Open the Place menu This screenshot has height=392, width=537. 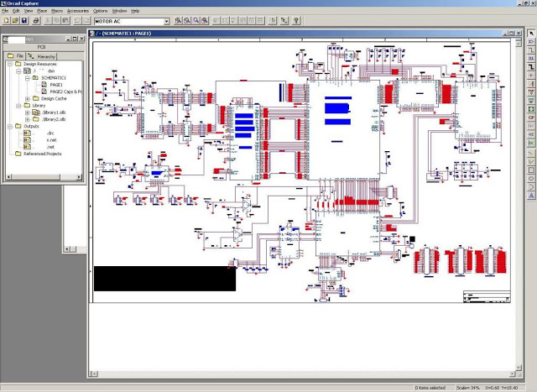40,10
